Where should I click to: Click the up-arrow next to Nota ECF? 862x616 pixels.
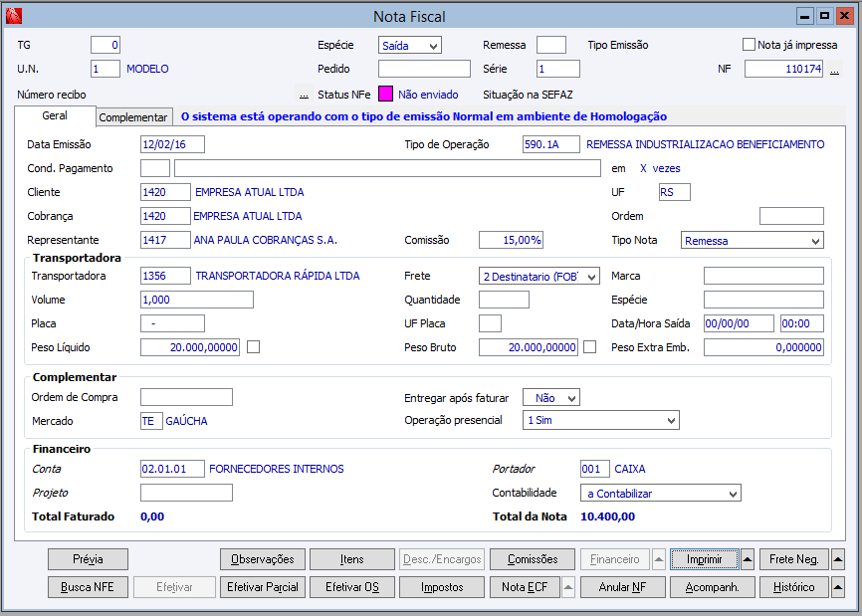coord(568,587)
